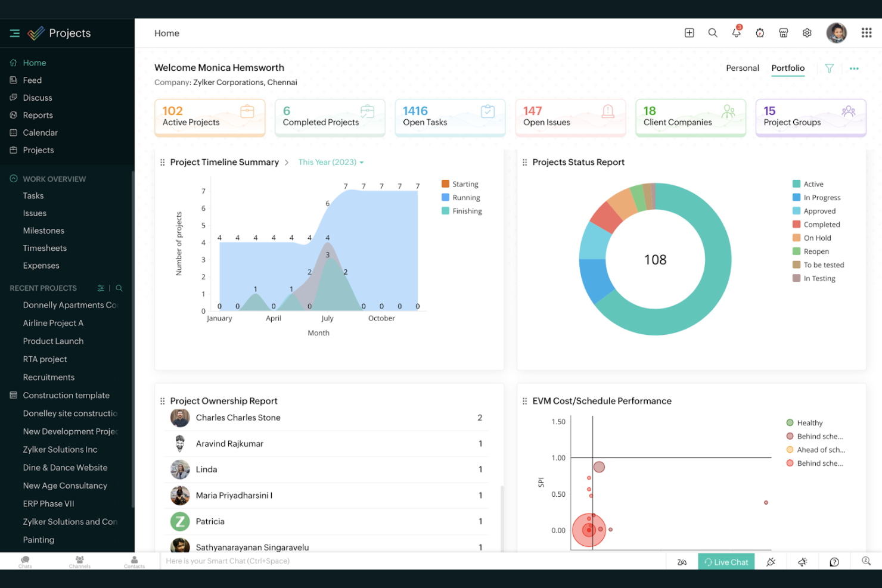The height and width of the screenshot is (588, 882).
Task: Open the timer stopwatch icon
Action: pos(760,33)
